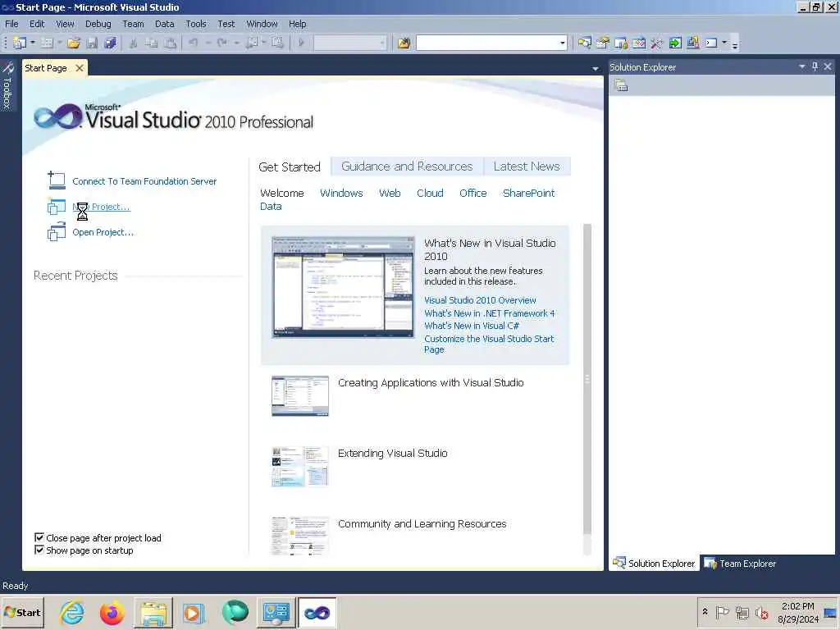Viewport: 840px width, 630px height.
Task: Click the Save floppy disk toolbar icon
Action: tap(92, 43)
